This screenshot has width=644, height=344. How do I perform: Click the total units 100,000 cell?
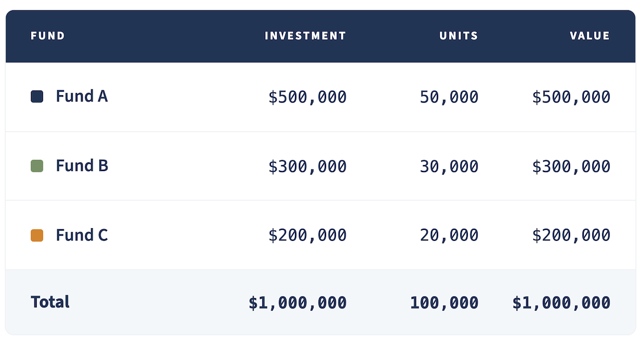444,303
